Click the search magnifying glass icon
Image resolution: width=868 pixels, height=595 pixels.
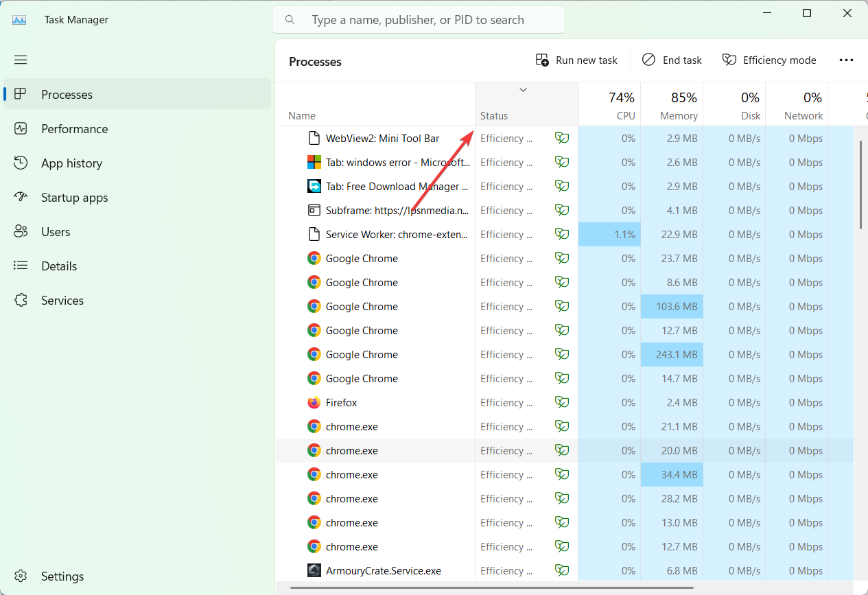290,19
